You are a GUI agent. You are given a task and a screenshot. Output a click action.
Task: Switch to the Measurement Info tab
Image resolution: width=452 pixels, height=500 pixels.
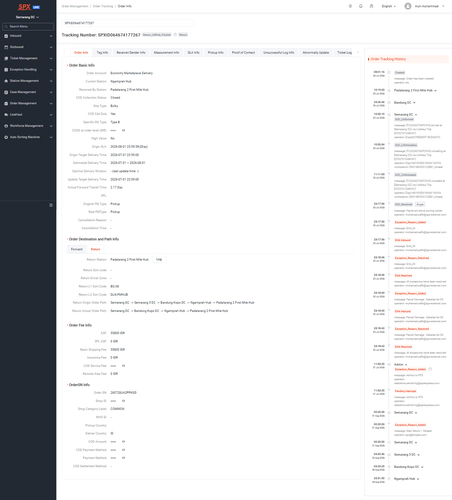tap(166, 53)
